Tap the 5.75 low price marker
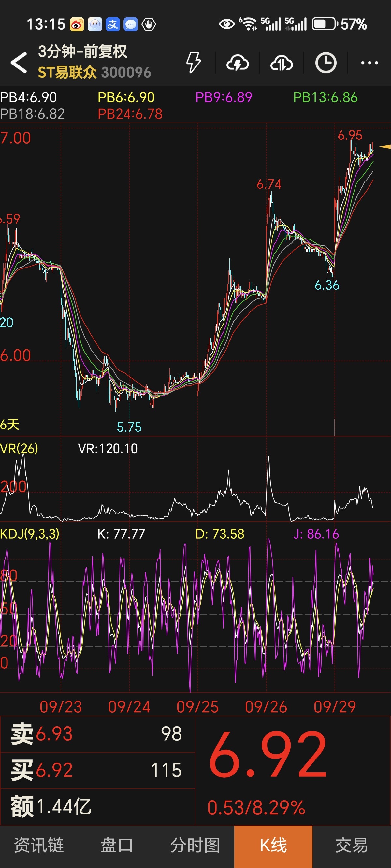Screen dimensions: 391x868 (x=129, y=427)
